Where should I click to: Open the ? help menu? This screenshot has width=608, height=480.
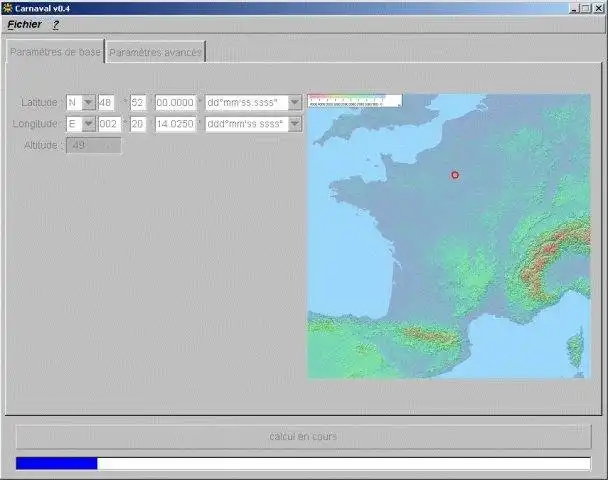click(x=55, y=25)
